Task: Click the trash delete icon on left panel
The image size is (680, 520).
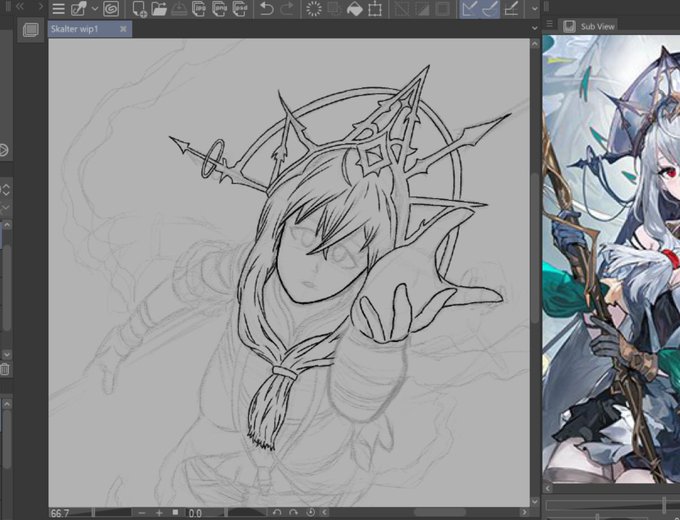Action: [4, 370]
